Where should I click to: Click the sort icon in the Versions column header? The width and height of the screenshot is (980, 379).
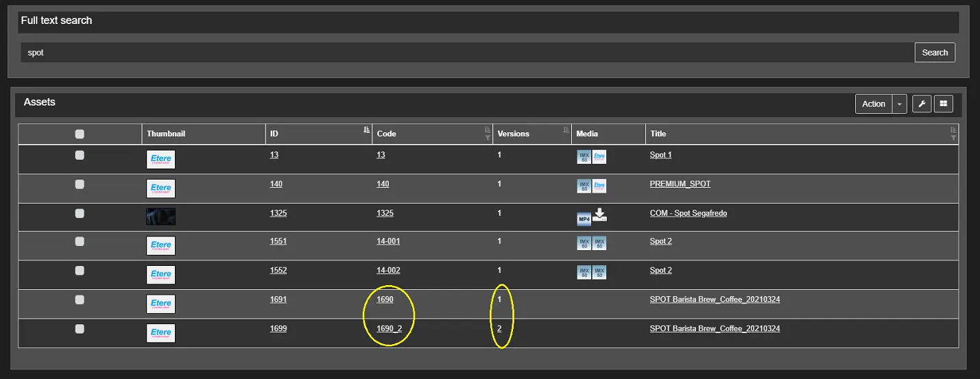(x=566, y=130)
